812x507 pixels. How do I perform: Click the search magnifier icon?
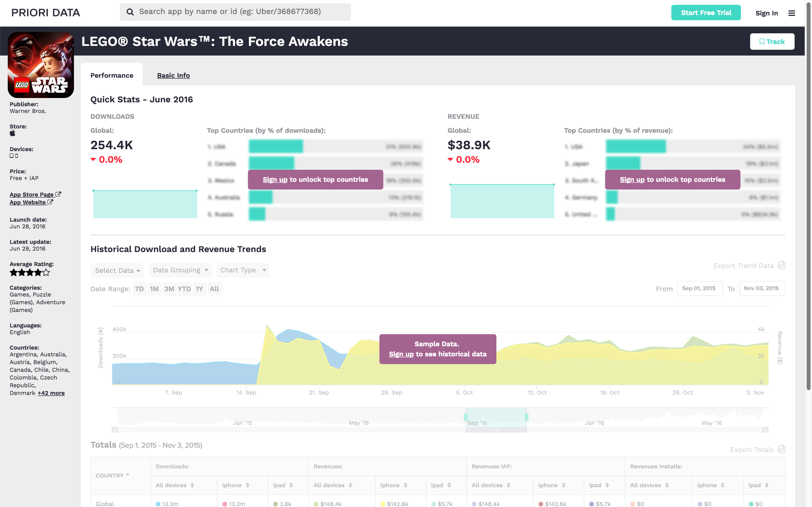pos(130,12)
